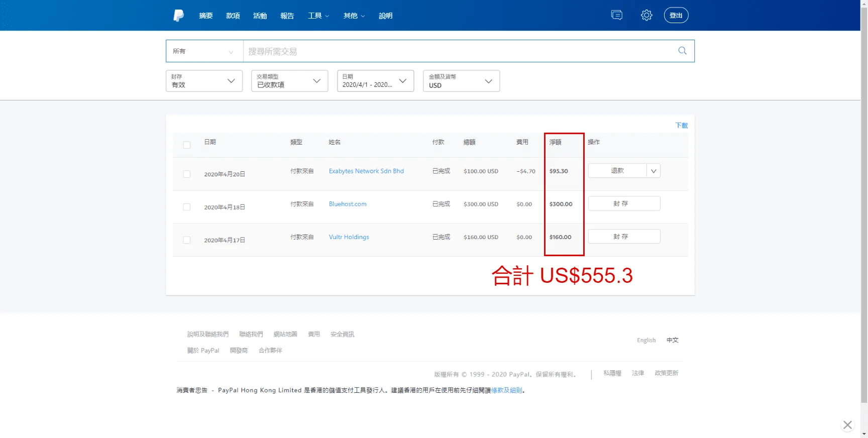This screenshot has width=868, height=438.
Task: Open the 法律 footer link
Action: 638,373
